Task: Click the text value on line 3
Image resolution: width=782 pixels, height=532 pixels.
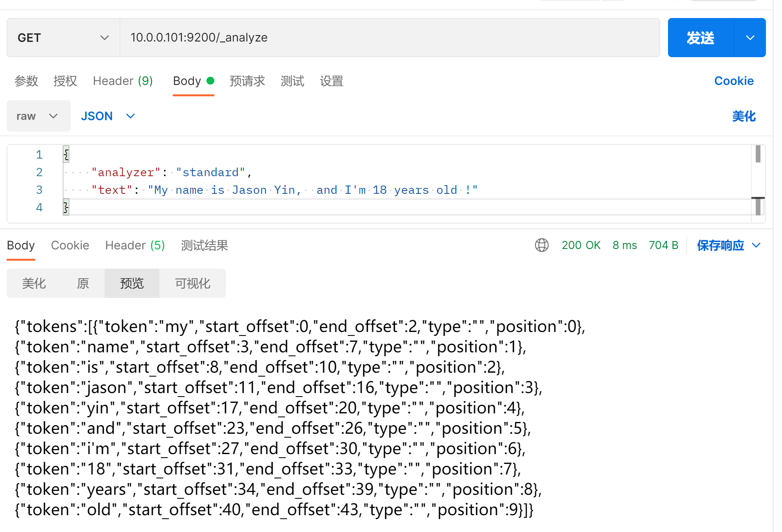Action: point(313,190)
